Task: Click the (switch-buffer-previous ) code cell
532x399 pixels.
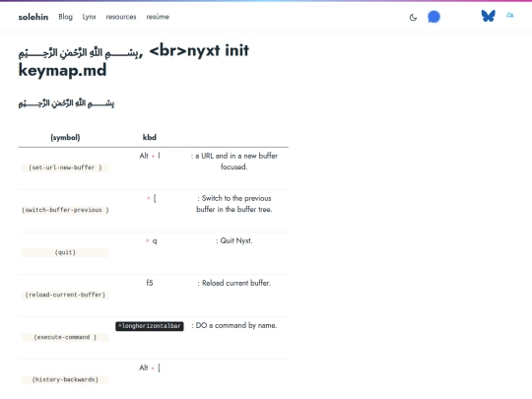Action: tap(65, 210)
